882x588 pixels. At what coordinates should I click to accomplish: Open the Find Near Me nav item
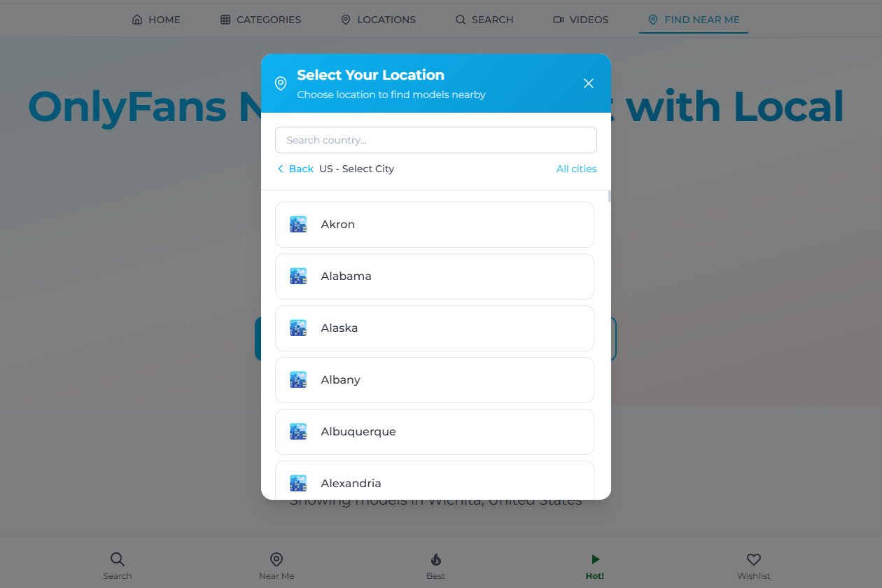pyautogui.click(x=694, y=20)
